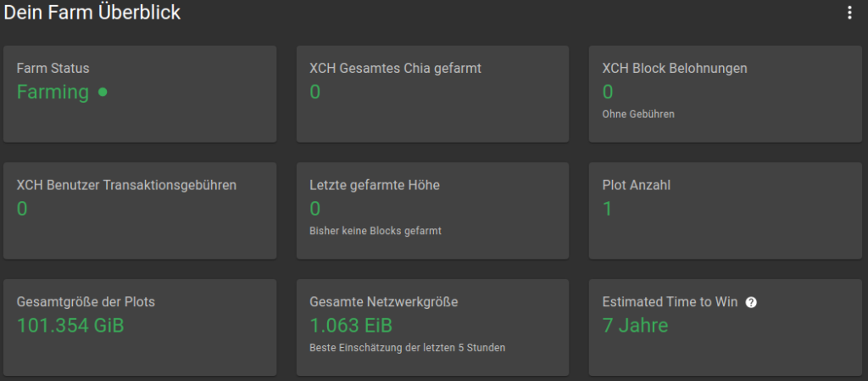
Task: Click 'Beste Einschätzung der letzten 5 Stunden' text
Action: pyautogui.click(x=408, y=347)
